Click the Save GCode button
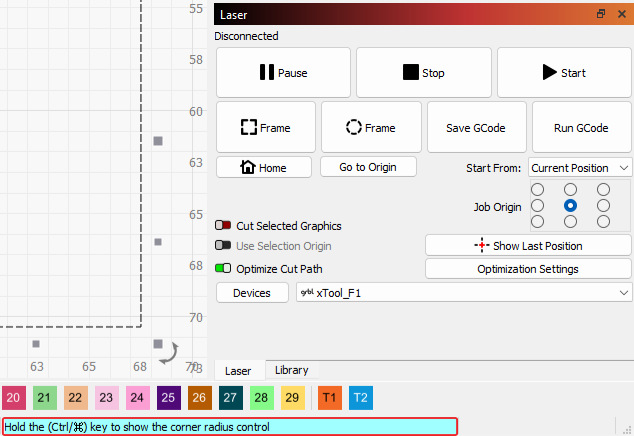The width and height of the screenshot is (634, 436). [475, 128]
